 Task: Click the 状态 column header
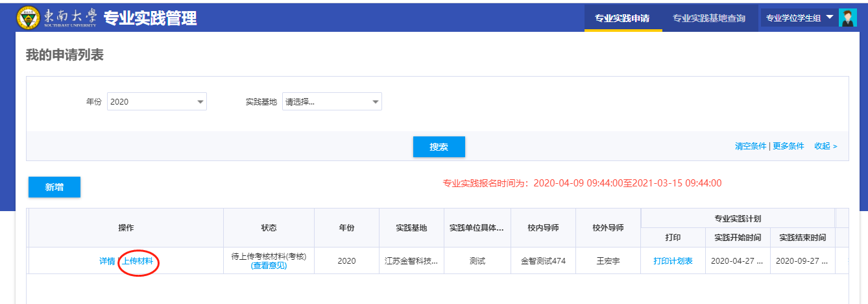click(269, 228)
